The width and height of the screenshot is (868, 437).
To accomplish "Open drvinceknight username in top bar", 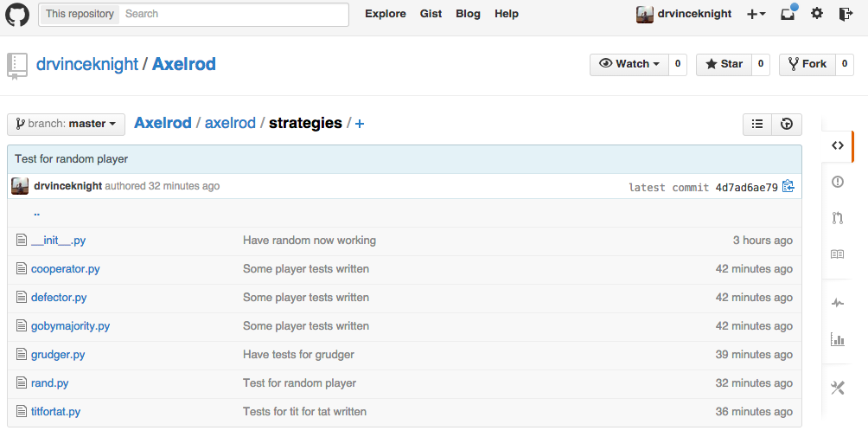I will (x=694, y=14).
